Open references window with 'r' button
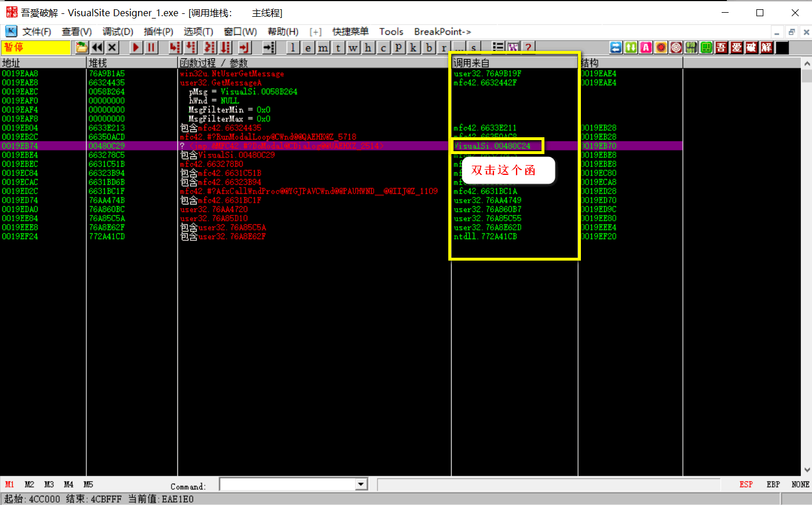The image size is (812, 505). pos(444,47)
